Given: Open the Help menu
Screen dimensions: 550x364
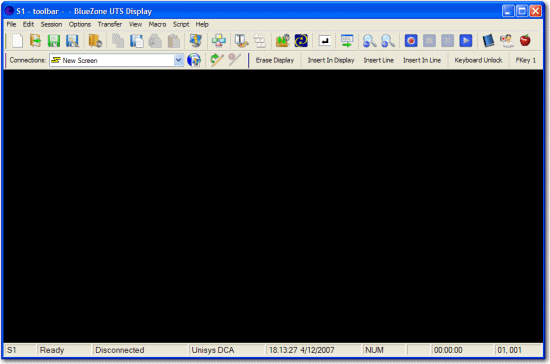Looking at the screenshot, I should (x=202, y=24).
